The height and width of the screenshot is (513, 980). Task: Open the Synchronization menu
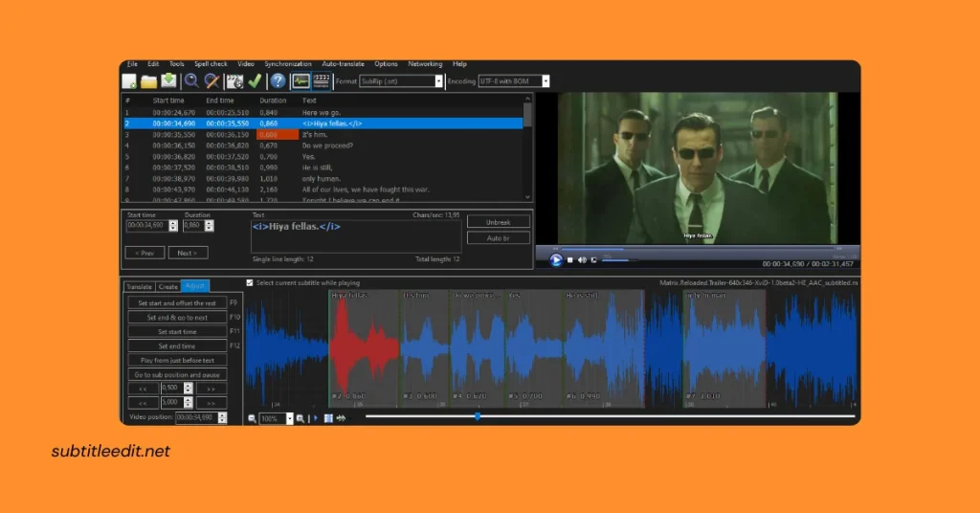(288, 64)
